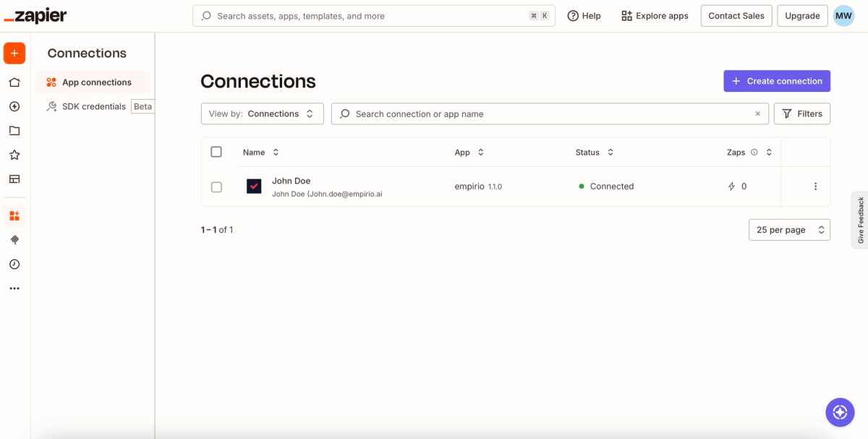Click the Help link text

point(592,16)
